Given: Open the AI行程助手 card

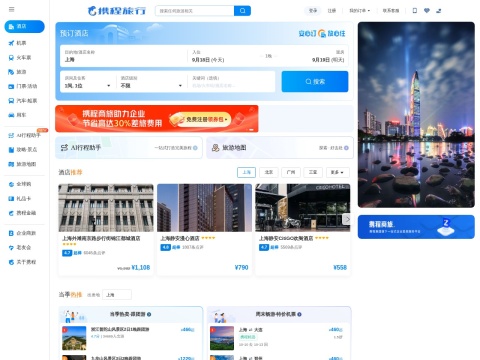Looking at the screenshot, I should 129,148.
